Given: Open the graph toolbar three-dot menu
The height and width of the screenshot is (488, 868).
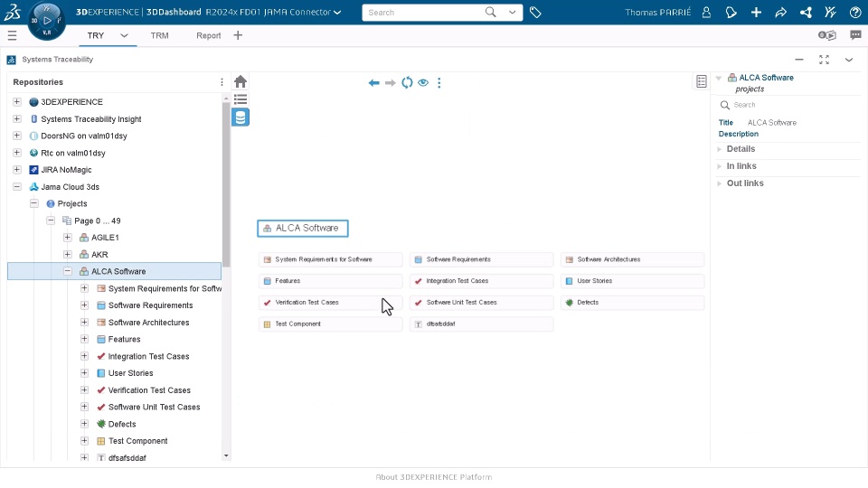Looking at the screenshot, I should pyautogui.click(x=439, y=83).
